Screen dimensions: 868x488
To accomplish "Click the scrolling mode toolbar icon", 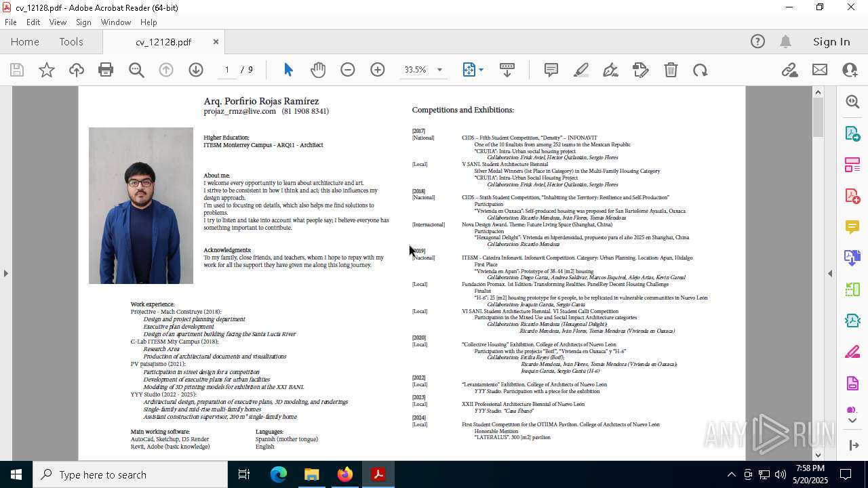I will (x=507, y=70).
